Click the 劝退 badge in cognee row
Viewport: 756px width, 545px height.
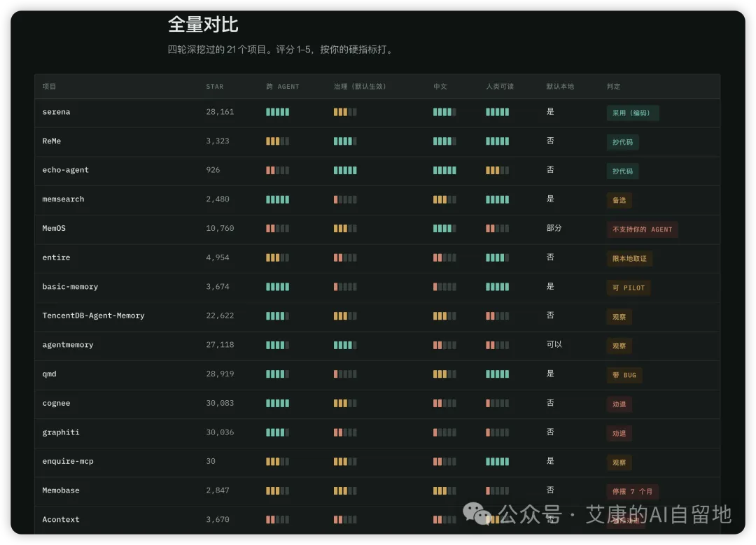[619, 404]
